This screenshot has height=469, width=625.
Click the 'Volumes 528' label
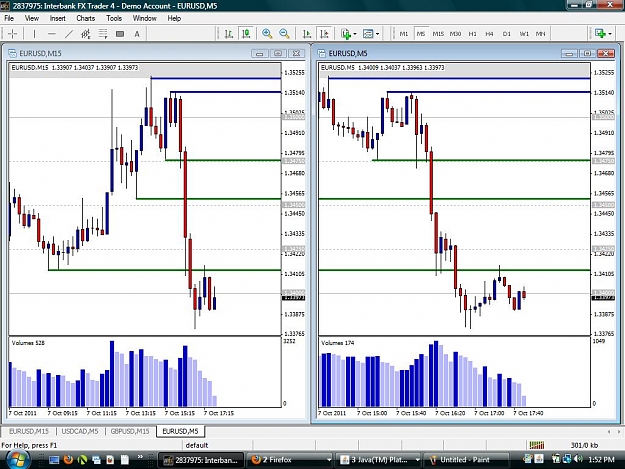pyautogui.click(x=28, y=343)
